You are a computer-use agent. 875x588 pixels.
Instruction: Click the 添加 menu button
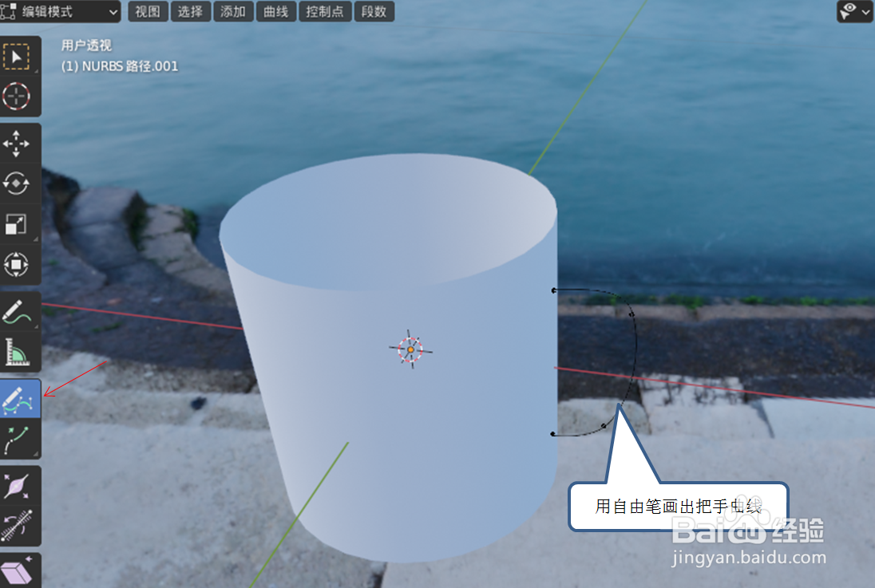(233, 12)
